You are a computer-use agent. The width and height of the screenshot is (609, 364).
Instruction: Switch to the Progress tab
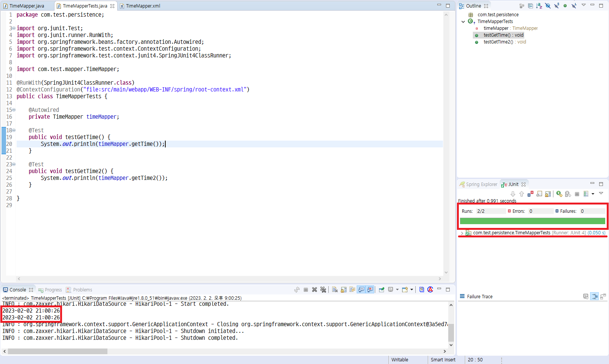pyautogui.click(x=50, y=290)
